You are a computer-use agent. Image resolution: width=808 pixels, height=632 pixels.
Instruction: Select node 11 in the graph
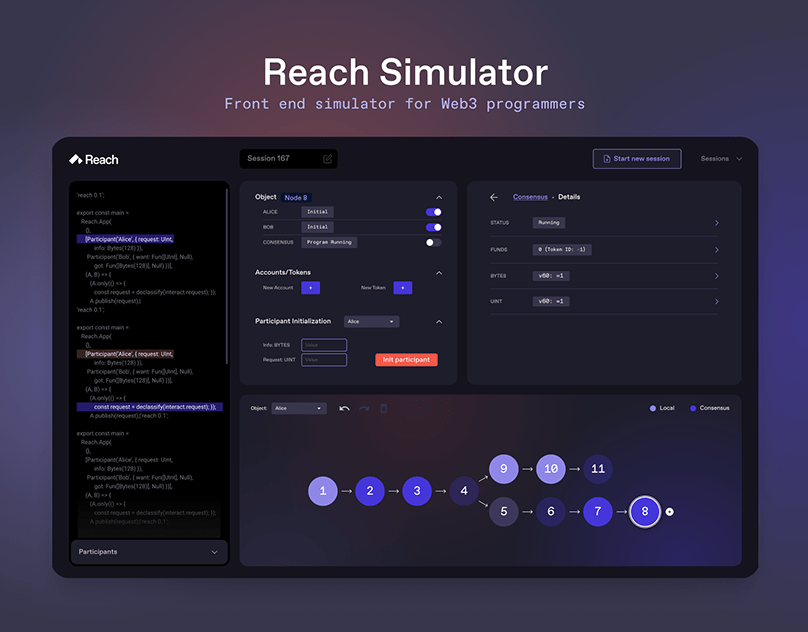[598, 469]
